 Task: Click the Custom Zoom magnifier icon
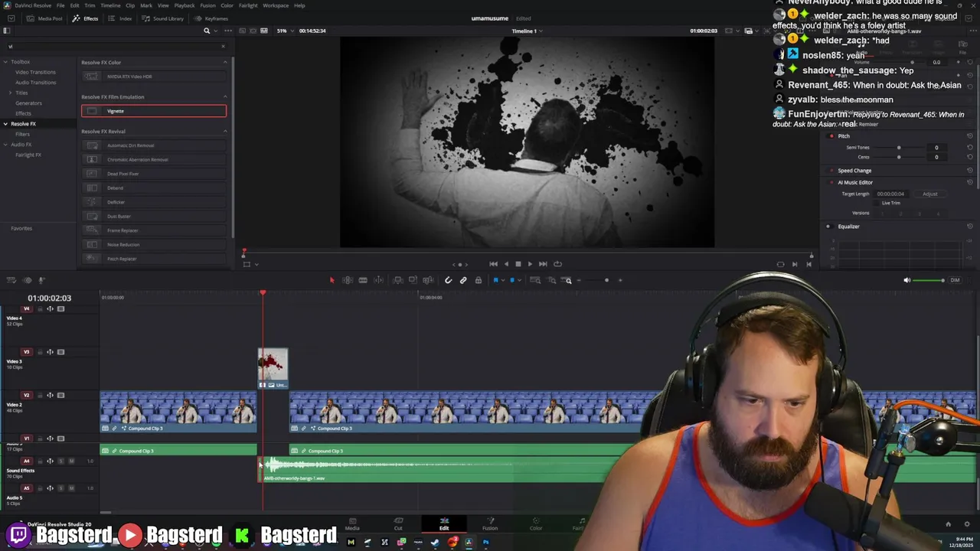click(x=567, y=280)
